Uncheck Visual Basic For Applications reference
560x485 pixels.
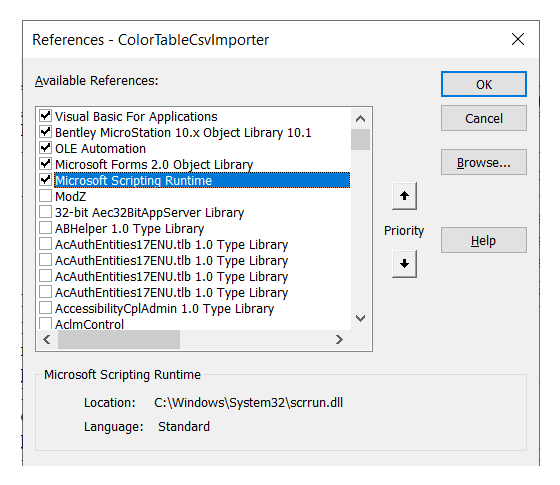(x=45, y=116)
